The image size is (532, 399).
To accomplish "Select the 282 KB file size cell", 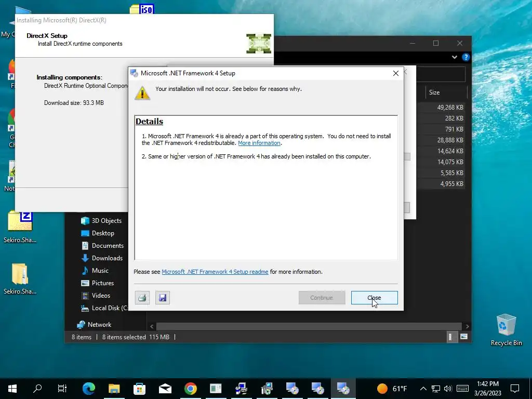I will click(x=454, y=118).
